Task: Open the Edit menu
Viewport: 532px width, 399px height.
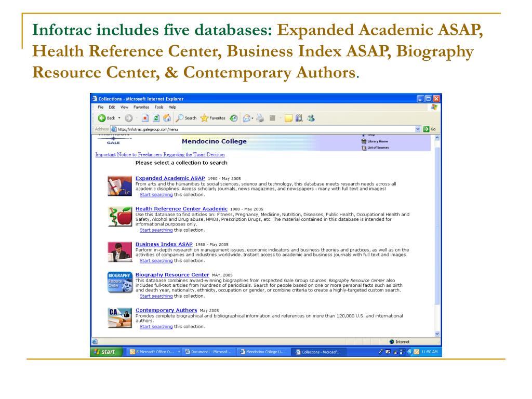Action: click(112, 107)
